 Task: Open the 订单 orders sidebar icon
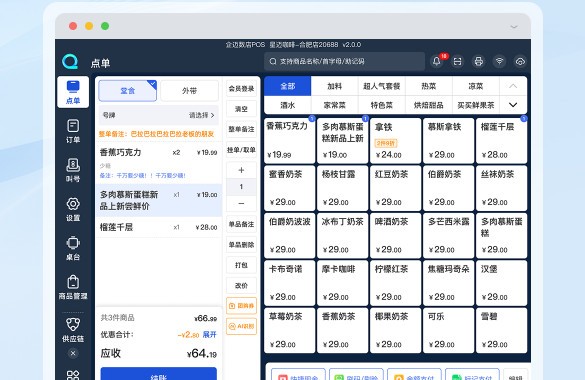73,131
